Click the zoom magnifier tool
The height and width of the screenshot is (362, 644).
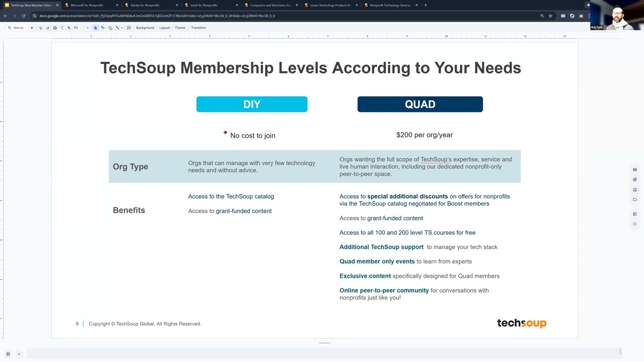[x=69, y=28]
